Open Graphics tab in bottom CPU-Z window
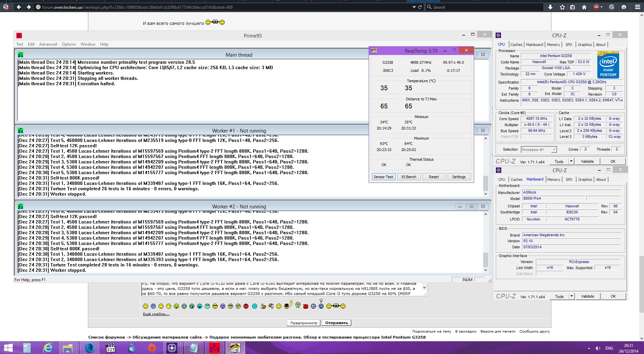This screenshot has width=644, height=354. point(585,180)
